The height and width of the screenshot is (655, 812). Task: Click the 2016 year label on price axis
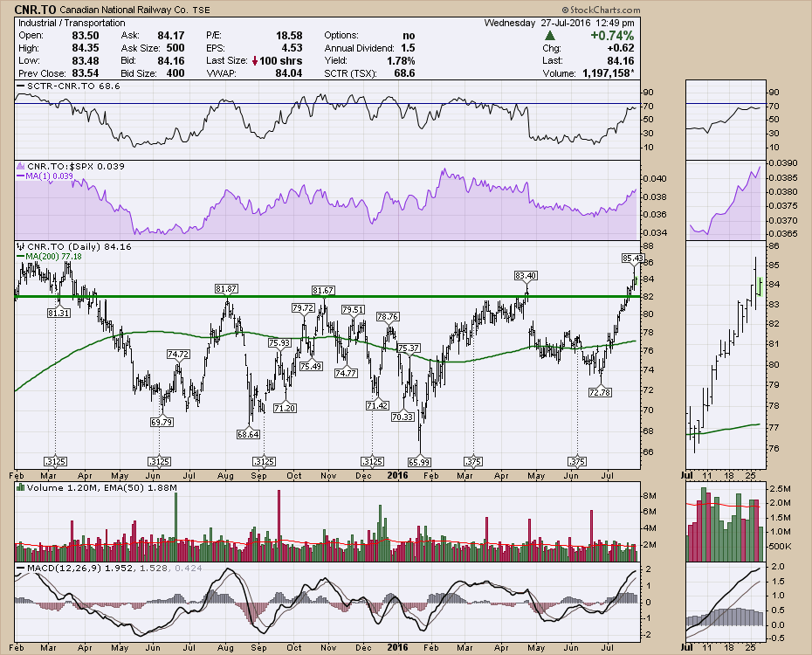(x=397, y=475)
